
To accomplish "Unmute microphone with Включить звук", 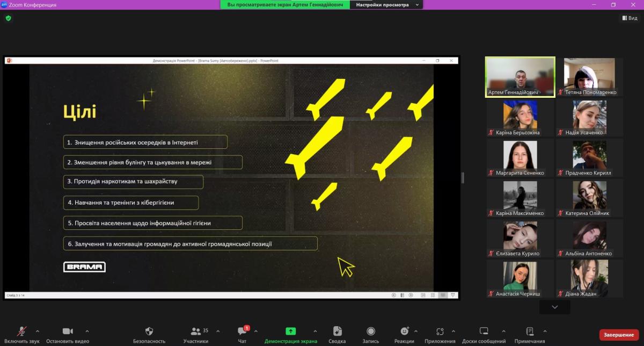I will (21, 335).
